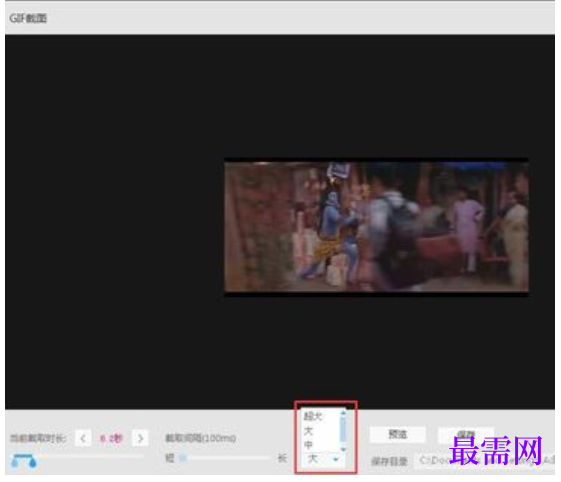Decrease the capture duration with left arrow
The image size is (561, 482).
tap(83, 438)
